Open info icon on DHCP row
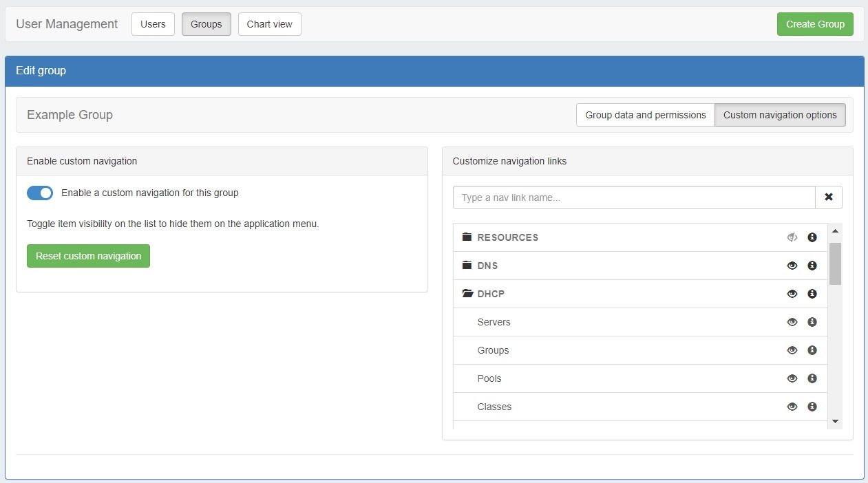This screenshot has width=868, height=483. coord(812,294)
